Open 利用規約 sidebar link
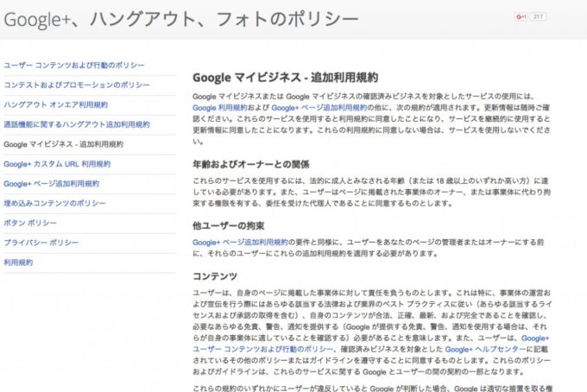 [18, 262]
